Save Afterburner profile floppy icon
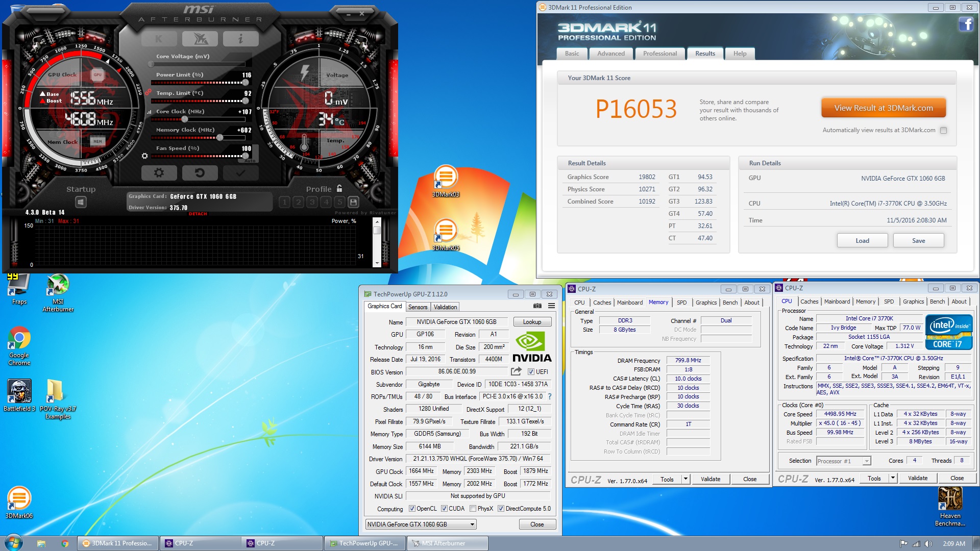The image size is (980, 551). pos(353,202)
